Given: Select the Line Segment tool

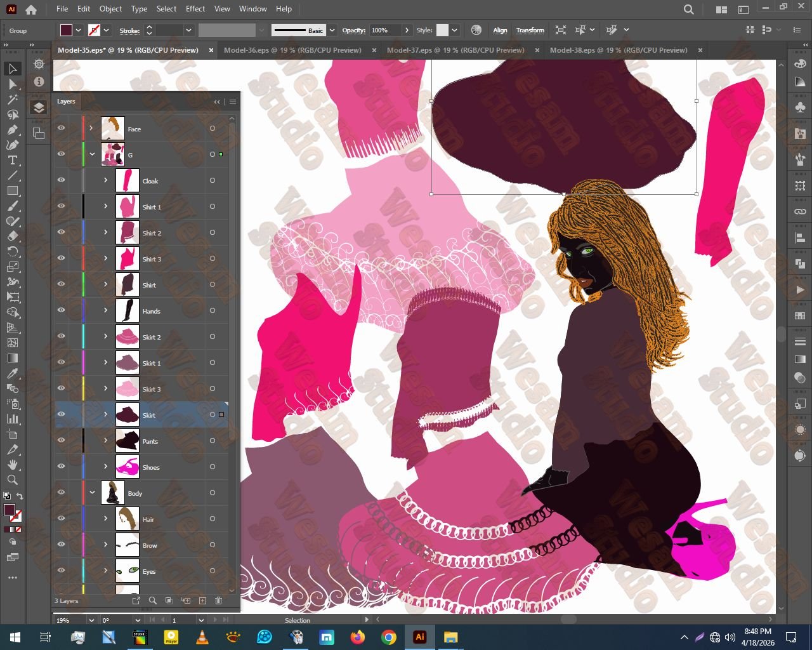Looking at the screenshot, I should click(13, 175).
